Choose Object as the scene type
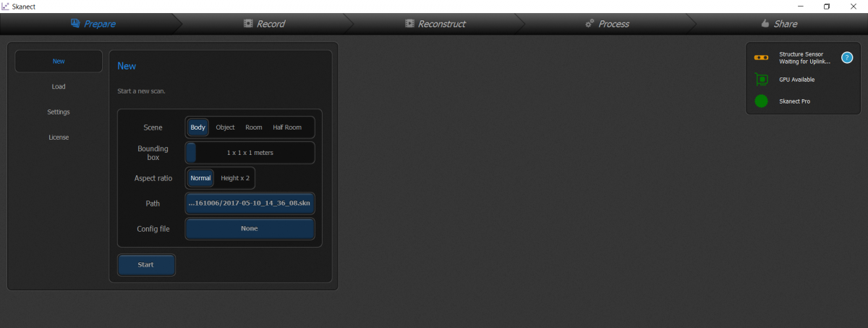The width and height of the screenshot is (868, 328). [x=225, y=127]
